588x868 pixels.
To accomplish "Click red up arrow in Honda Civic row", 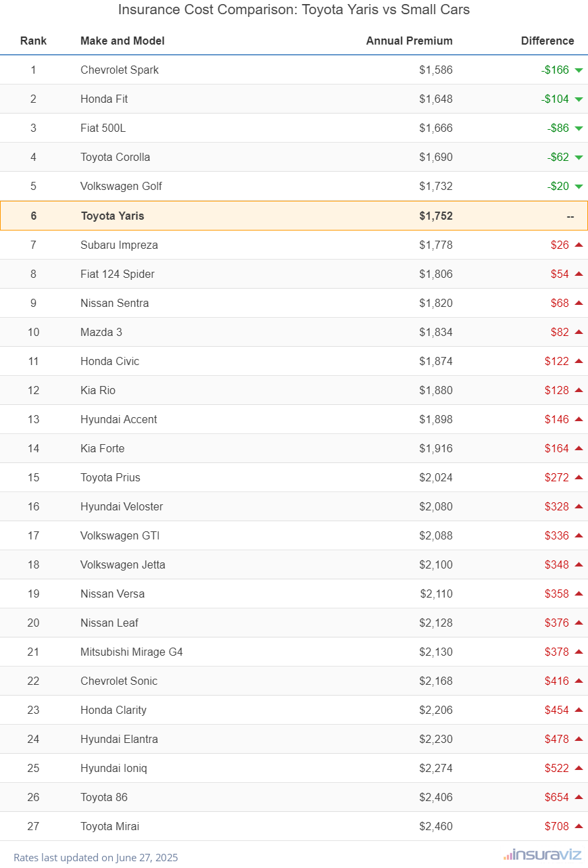I will tap(579, 361).
